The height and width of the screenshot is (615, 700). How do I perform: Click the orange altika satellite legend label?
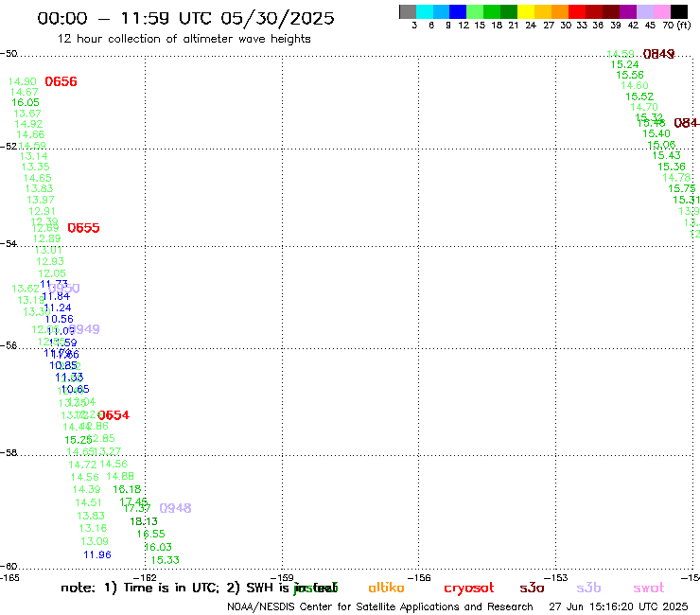386,588
